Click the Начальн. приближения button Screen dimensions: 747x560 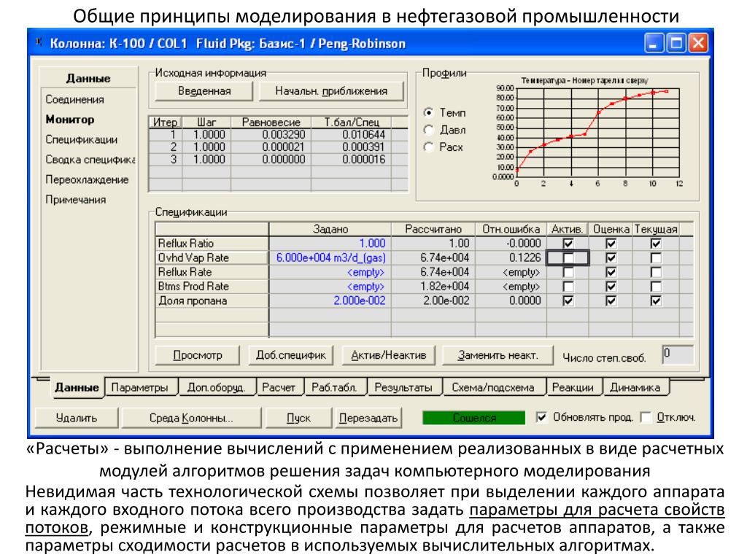331,91
